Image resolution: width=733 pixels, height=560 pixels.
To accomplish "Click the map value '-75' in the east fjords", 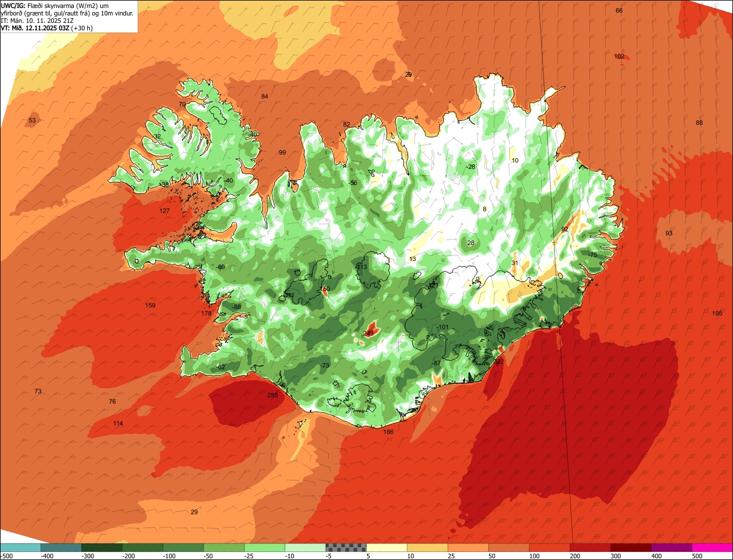I will [x=593, y=255].
